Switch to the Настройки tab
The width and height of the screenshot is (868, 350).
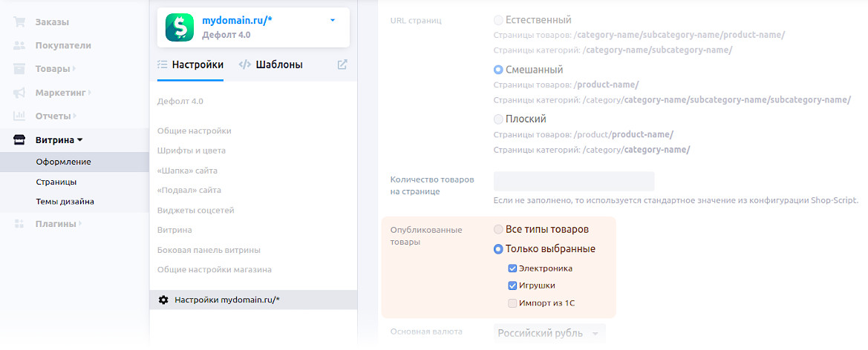(190, 65)
